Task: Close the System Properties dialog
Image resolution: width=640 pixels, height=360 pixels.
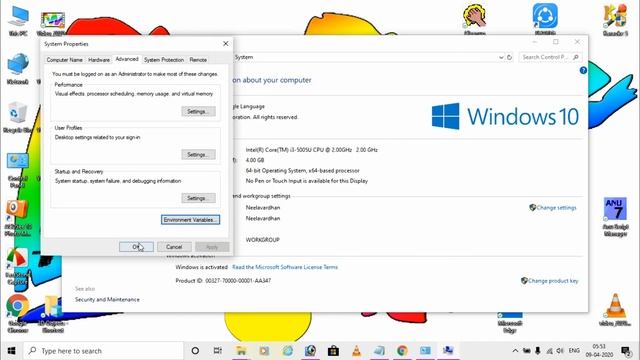Action: tap(225, 44)
